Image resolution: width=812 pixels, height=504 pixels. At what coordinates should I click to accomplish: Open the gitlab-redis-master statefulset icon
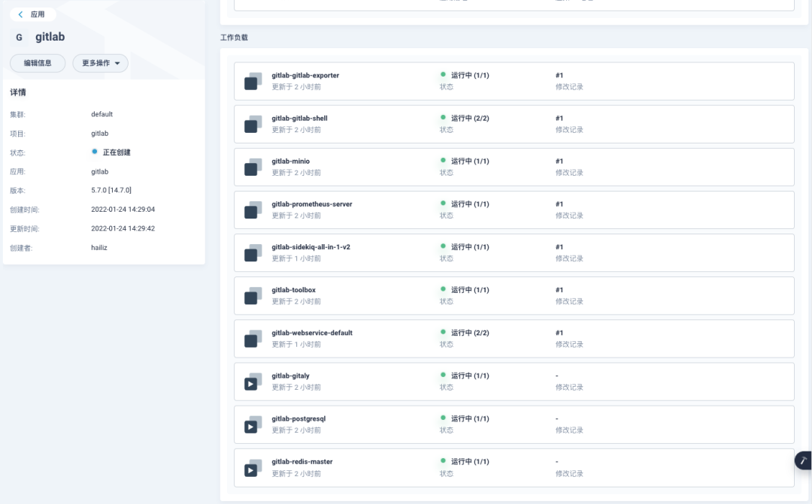tap(253, 468)
